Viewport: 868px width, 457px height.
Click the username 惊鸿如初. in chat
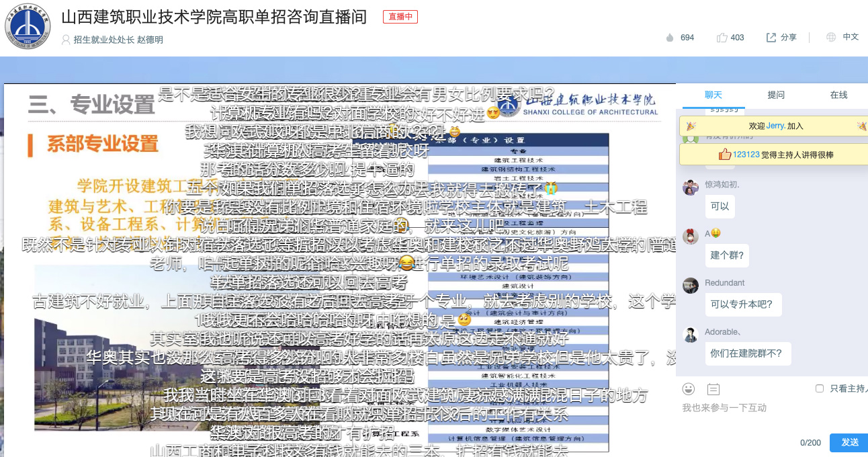point(722,184)
